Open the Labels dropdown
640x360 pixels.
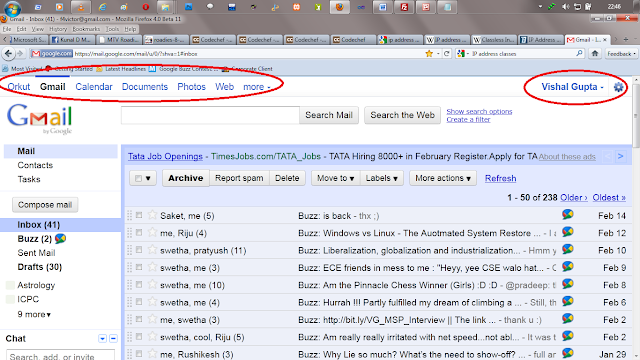click(382, 178)
